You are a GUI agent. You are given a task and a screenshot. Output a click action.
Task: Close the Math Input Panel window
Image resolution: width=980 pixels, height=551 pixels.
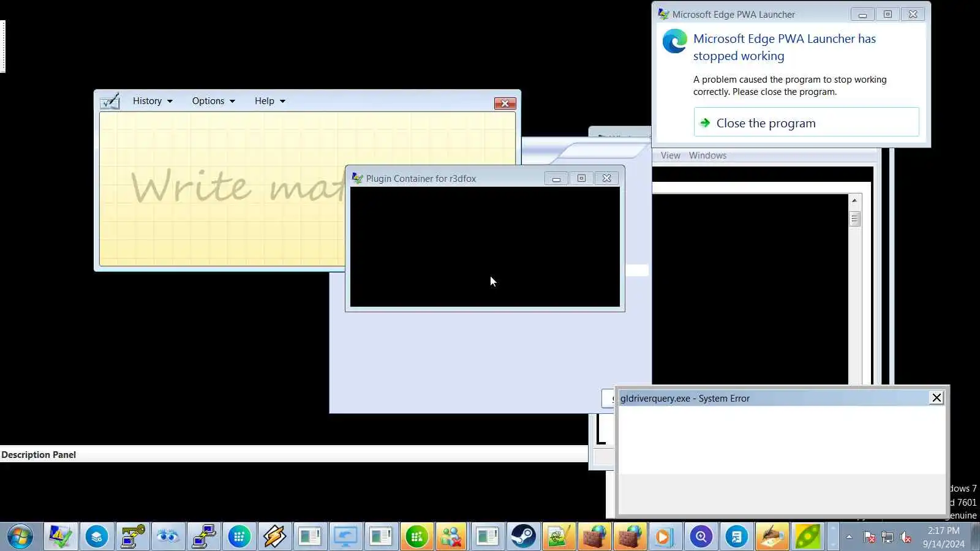pyautogui.click(x=505, y=103)
